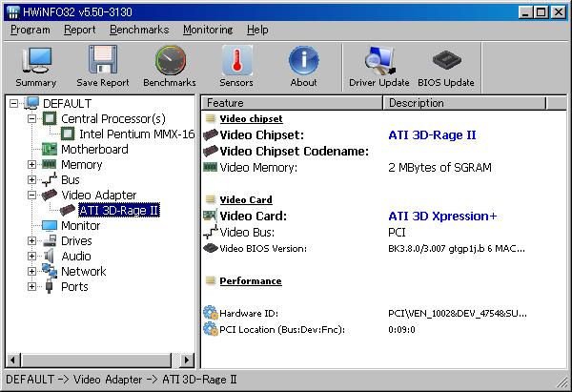The width and height of the screenshot is (572, 392).
Task: Click the Central Processor(s) chip icon
Action: click(50, 118)
